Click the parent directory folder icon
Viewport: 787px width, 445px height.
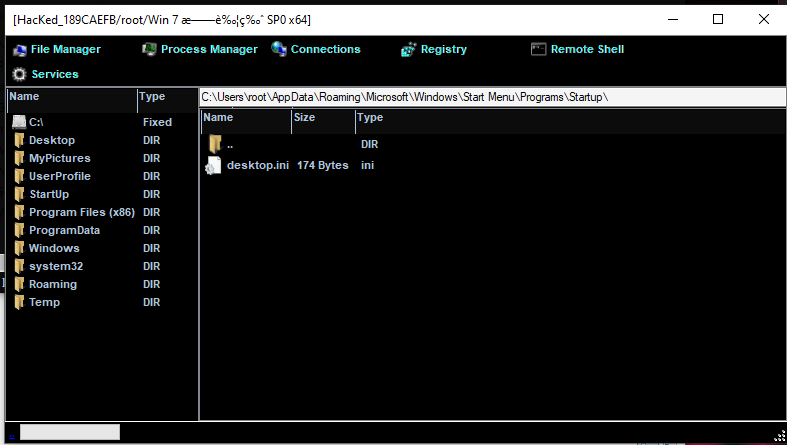tap(214, 145)
